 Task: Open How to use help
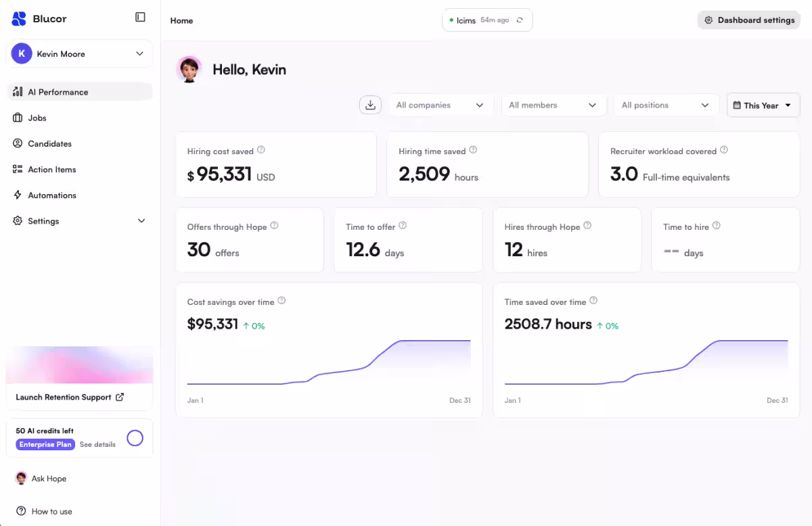pyautogui.click(x=44, y=511)
